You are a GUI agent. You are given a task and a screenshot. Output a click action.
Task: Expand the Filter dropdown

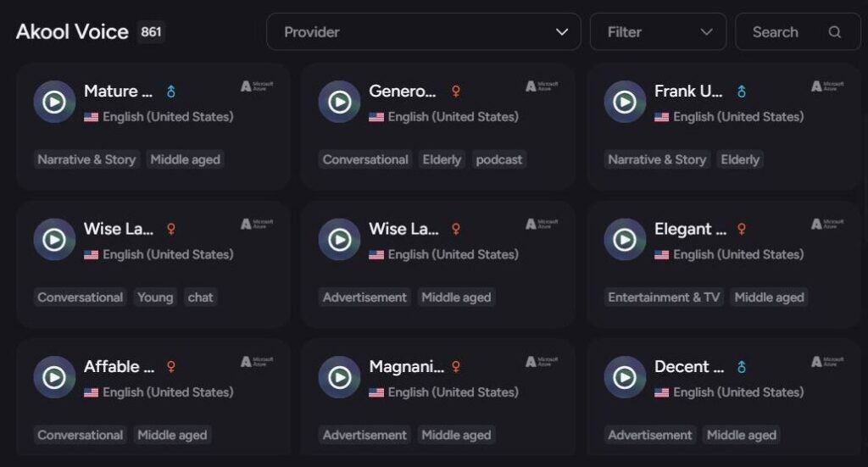coord(658,32)
